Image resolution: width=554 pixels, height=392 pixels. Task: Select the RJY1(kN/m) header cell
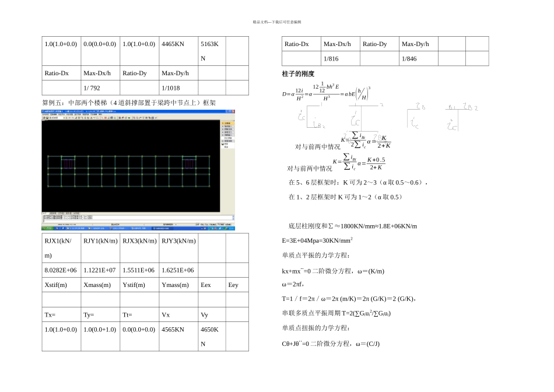(100, 248)
